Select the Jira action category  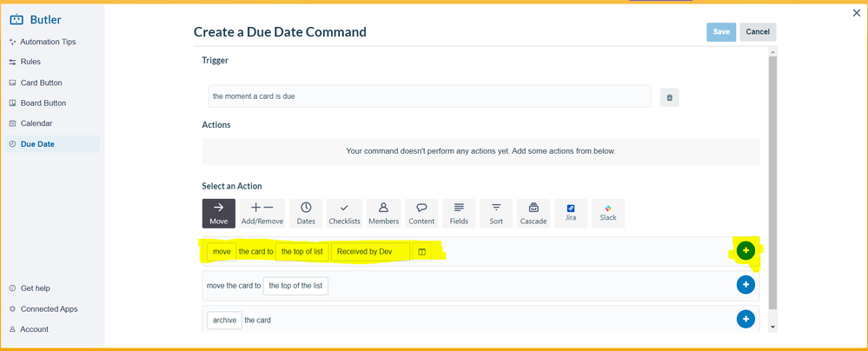pyautogui.click(x=571, y=214)
